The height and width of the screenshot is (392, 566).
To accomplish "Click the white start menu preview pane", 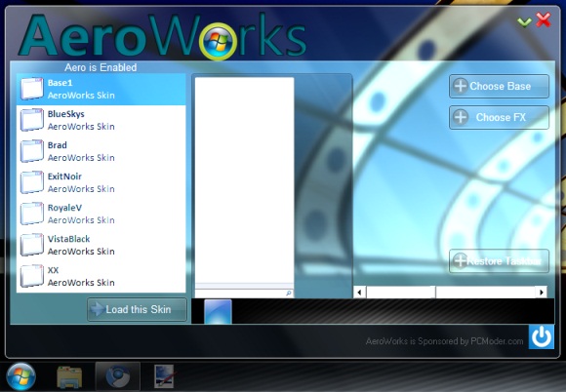I will tap(244, 180).
